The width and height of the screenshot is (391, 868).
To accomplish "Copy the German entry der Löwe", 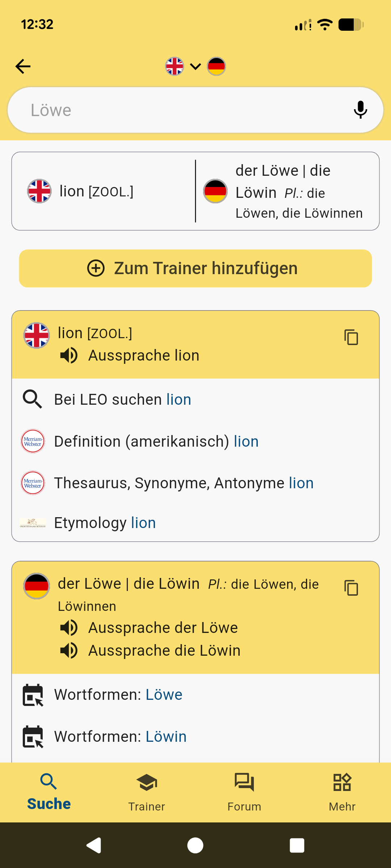I will (351, 588).
